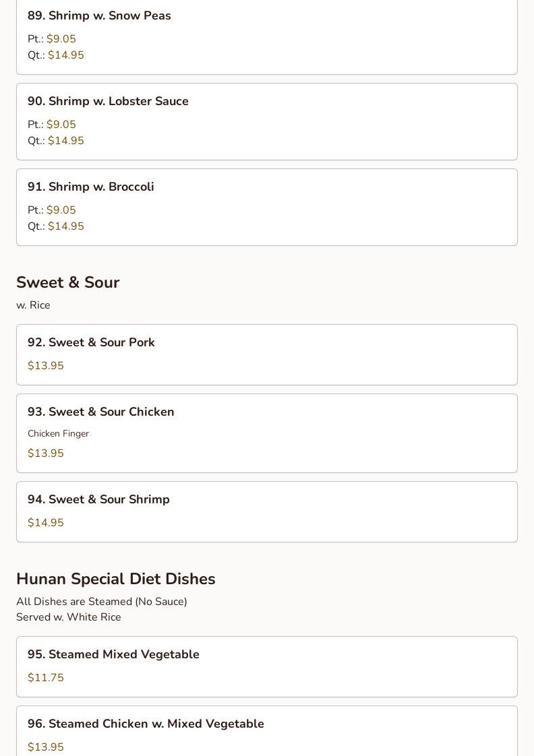Select the Sweet & Sour Shrimp title
The width and height of the screenshot is (534, 756).
pyautogui.click(x=98, y=499)
